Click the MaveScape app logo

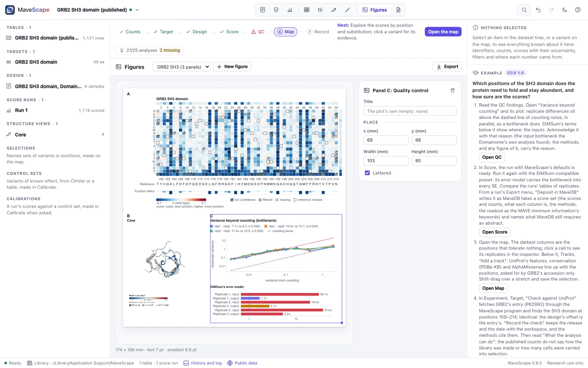(10, 10)
